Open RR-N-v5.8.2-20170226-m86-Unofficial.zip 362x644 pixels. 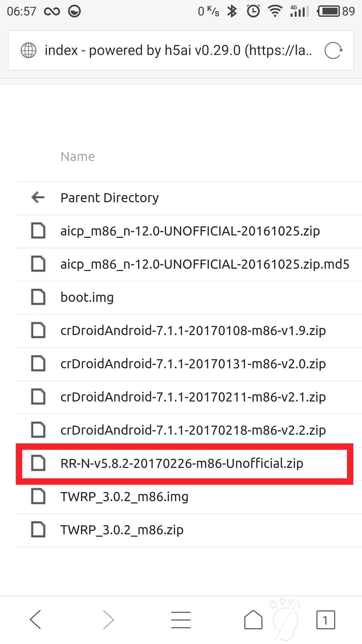(182, 464)
